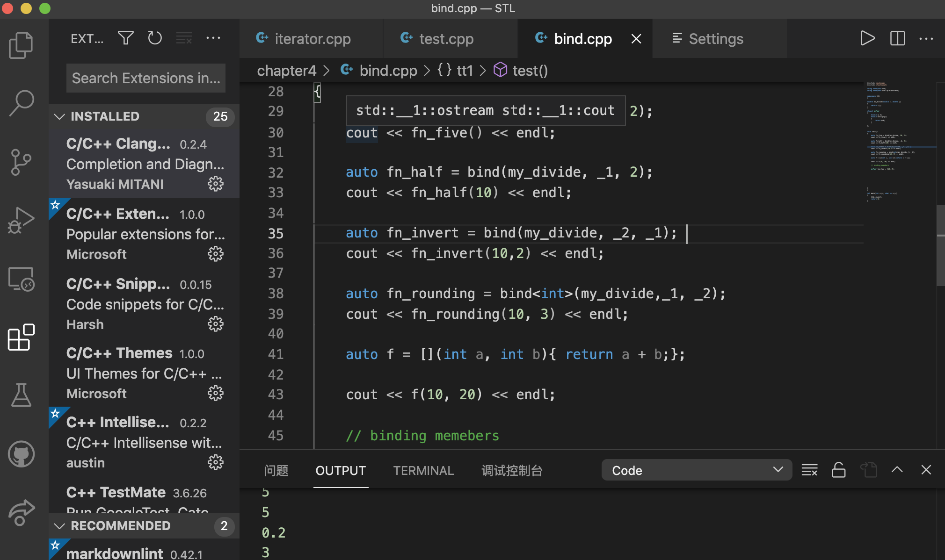Run code with the play button

(867, 38)
